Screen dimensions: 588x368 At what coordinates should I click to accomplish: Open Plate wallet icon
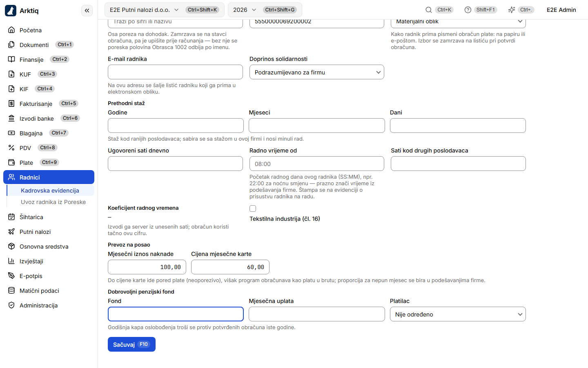pos(11,163)
